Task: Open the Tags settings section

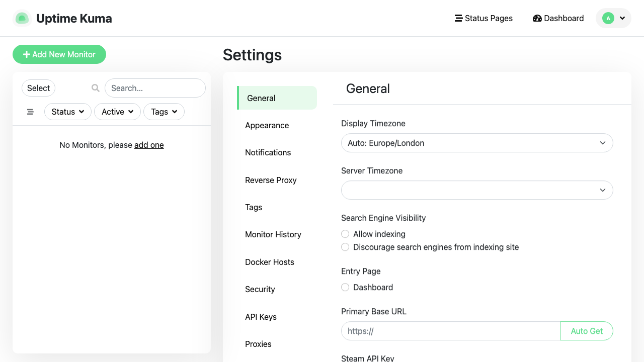Action: [277, 207]
